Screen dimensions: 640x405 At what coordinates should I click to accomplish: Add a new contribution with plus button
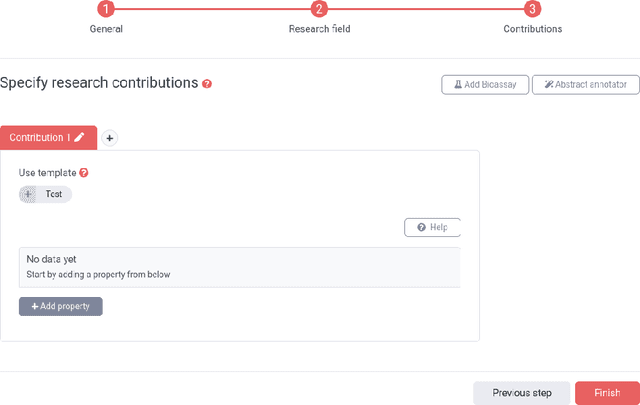[x=110, y=138]
